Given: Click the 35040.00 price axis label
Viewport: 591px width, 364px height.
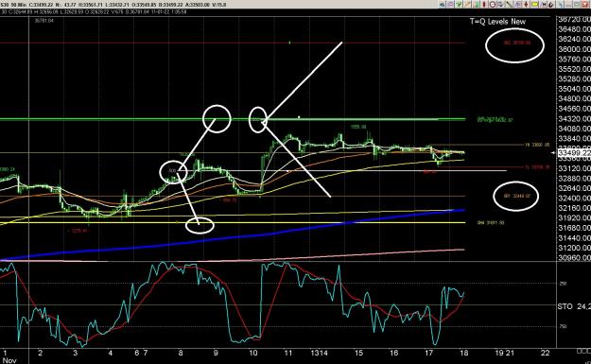Looking at the screenshot, I should 574,89.
